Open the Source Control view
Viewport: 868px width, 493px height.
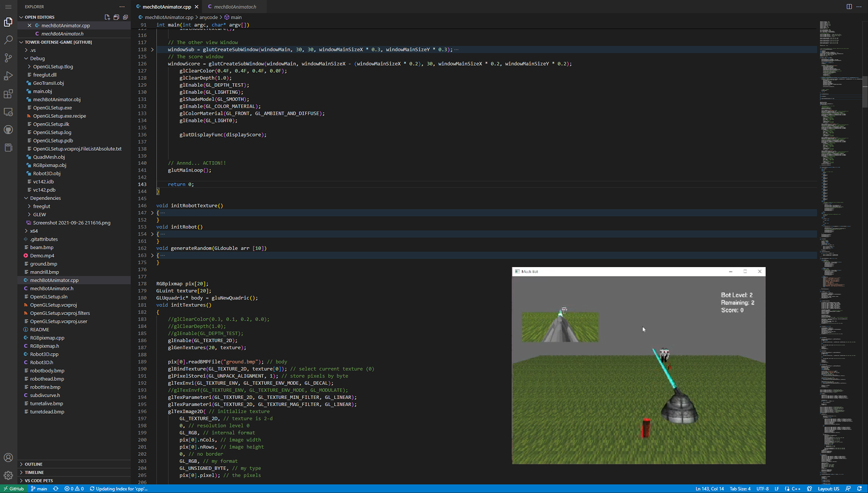tap(8, 58)
